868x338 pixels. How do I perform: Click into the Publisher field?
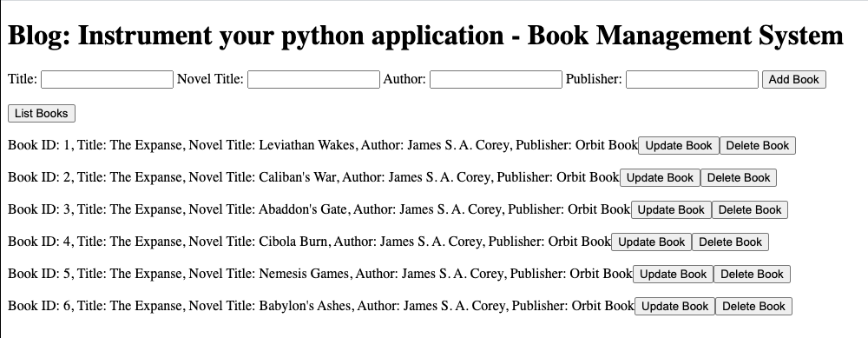[x=692, y=79]
